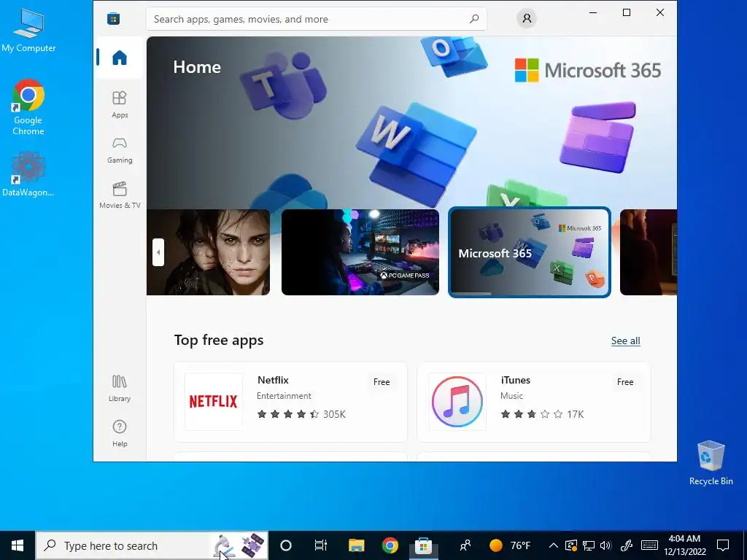Open Help in the Store sidebar
This screenshot has height=560, width=747.
pos(120,433)
